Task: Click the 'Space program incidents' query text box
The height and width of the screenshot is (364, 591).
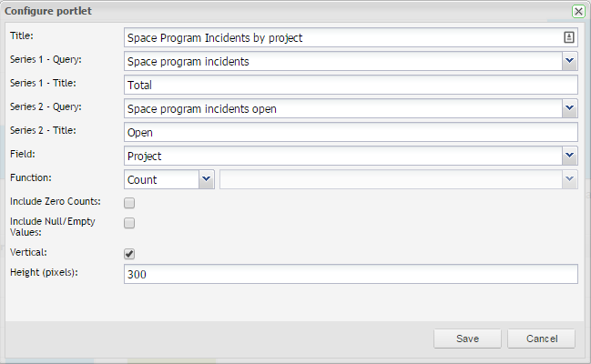Action: pos(341,61)
